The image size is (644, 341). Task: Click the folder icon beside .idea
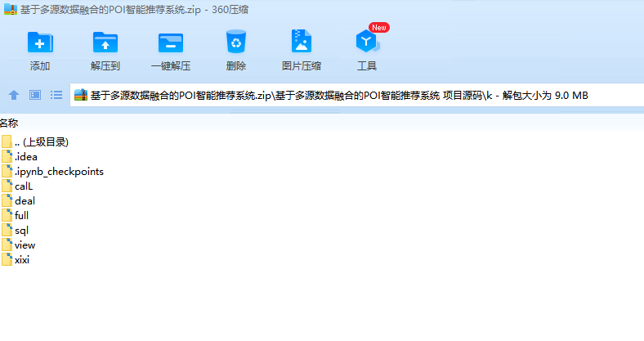(7, 156)
